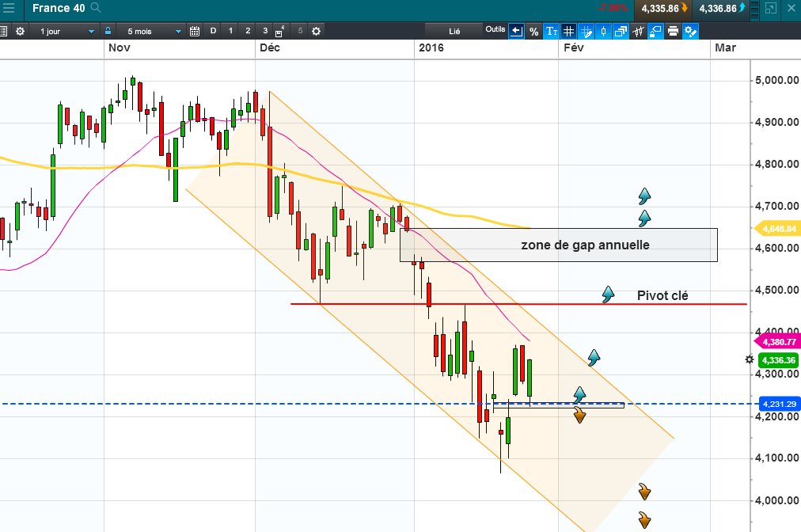Select the blue 4,231.29 price level label
This screenshot has width=801, height=532.
click(x=779, y=404)
